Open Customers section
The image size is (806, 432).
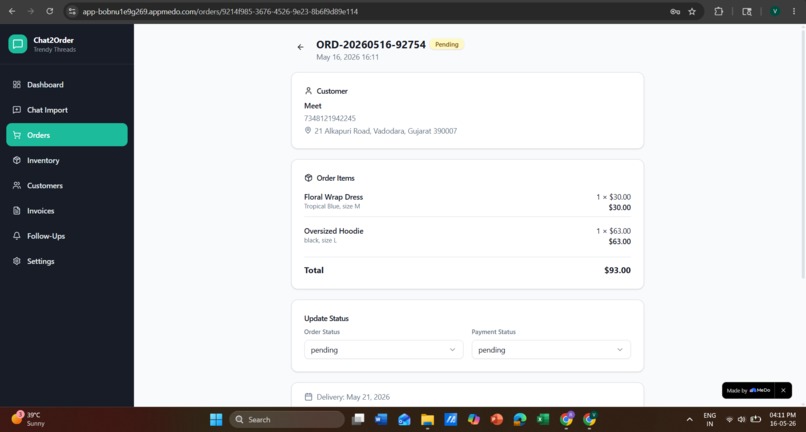[67, 186]
